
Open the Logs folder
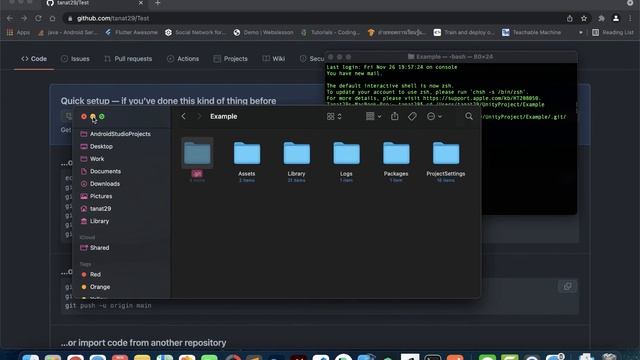(346, 154)
